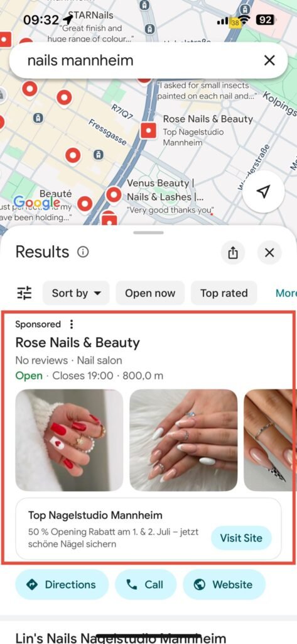Image resolution: width=297 pixels, height=644 pixels.
Task: Open the Results info icon
Action: tap(83, 252)
